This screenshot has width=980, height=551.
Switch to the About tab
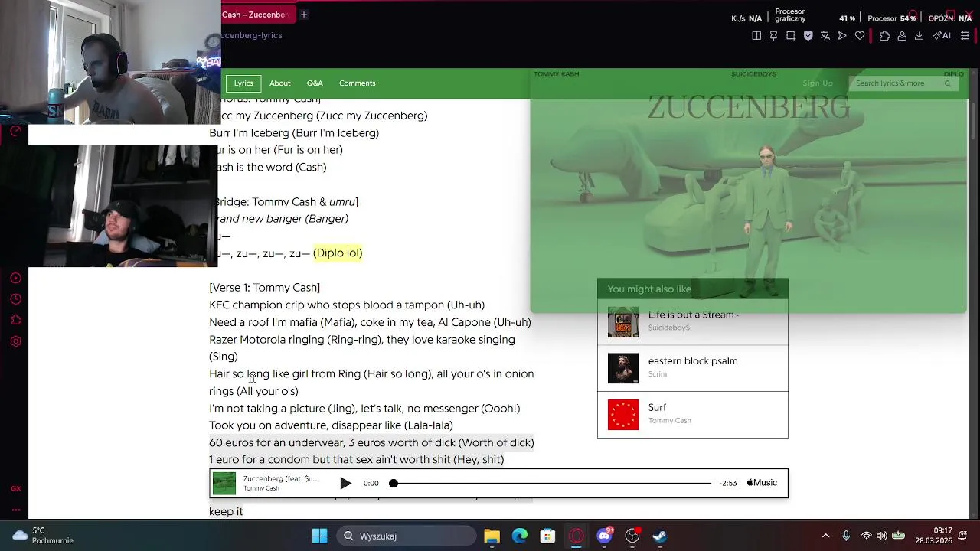pos(279,83)
